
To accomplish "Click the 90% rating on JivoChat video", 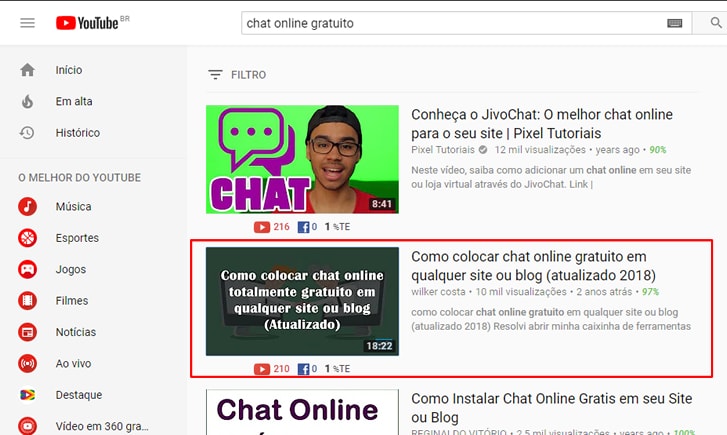I will click(657, 150).
